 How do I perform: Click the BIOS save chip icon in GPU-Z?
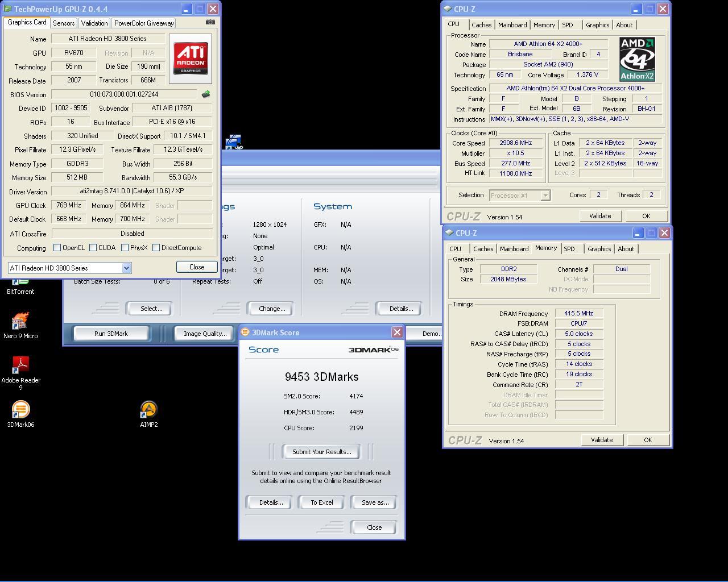[x=205, y=94]
